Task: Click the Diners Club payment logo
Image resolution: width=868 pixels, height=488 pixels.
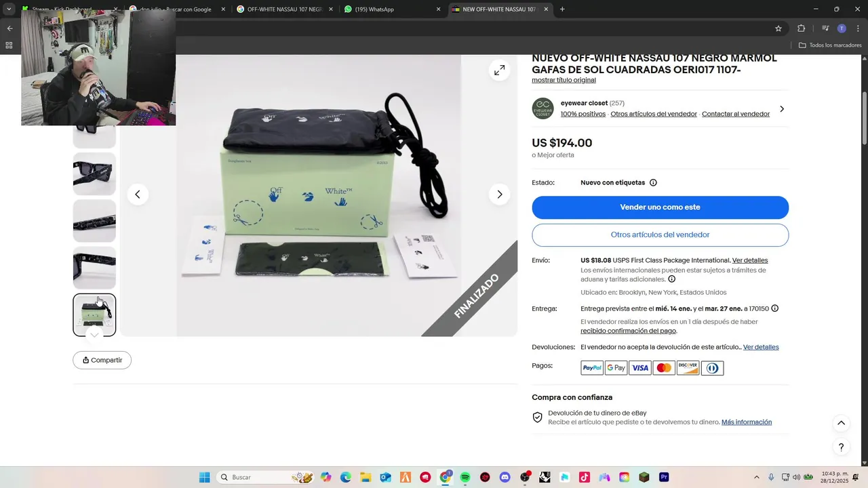Action: coord(712,368)
